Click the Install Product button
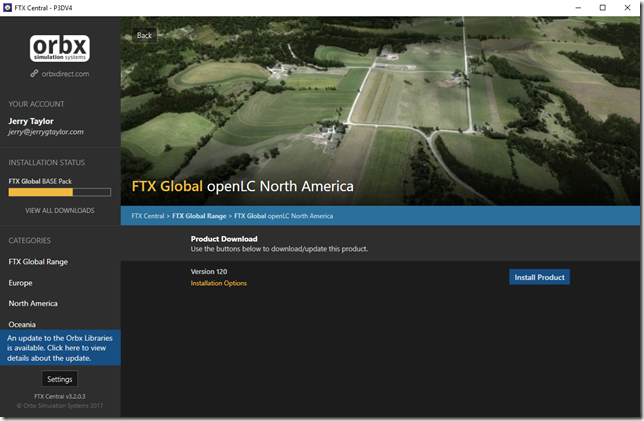 (539, 277)
